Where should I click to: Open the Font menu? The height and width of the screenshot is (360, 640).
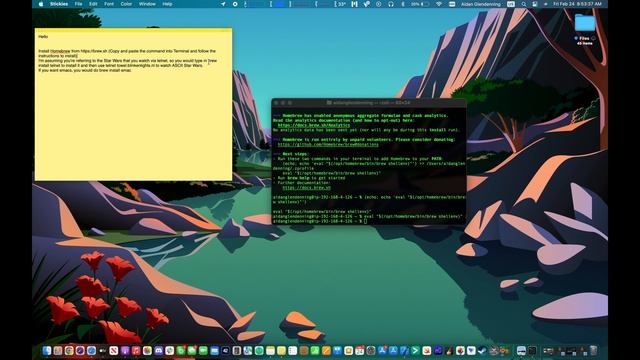[109, 4]
